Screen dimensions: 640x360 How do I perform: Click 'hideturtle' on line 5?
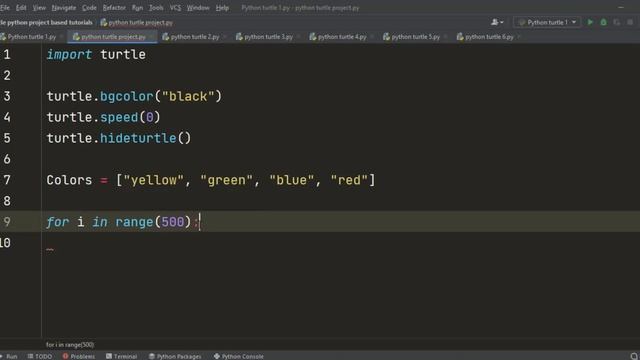tap(138, 138)
